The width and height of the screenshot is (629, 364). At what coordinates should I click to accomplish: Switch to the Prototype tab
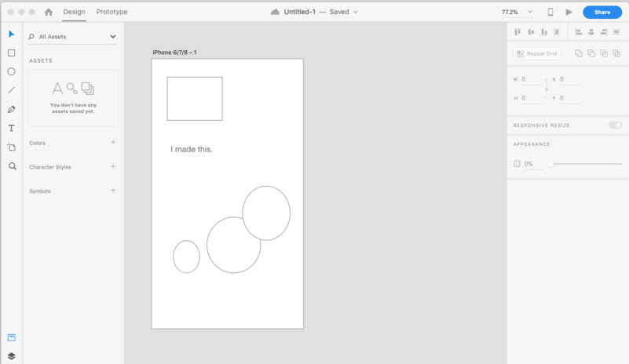112,12
